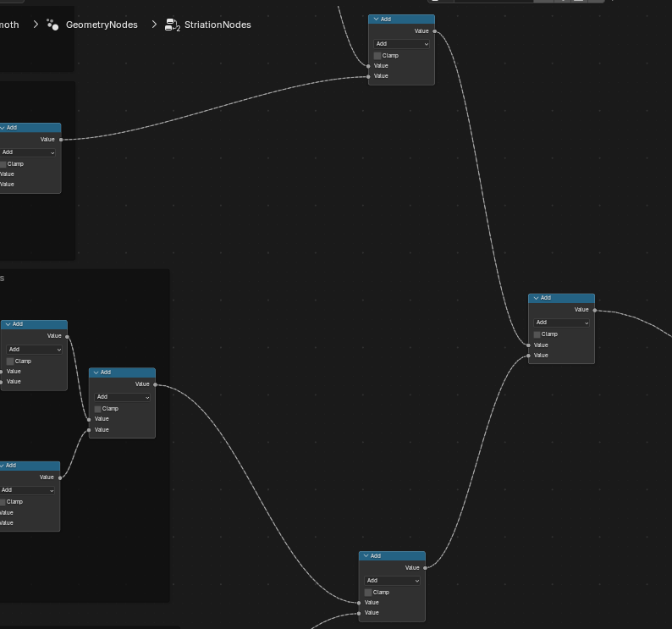Viewport: 672px width, 629px height.
Task: Open operation dropdown on topmost Add node
Action: (401, 44)
